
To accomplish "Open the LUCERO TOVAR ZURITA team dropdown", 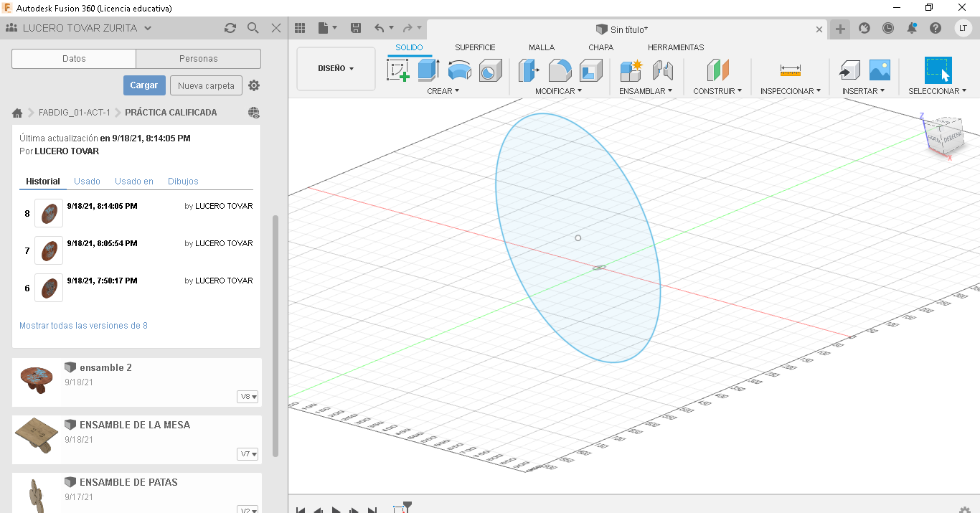I will point(78,28).
